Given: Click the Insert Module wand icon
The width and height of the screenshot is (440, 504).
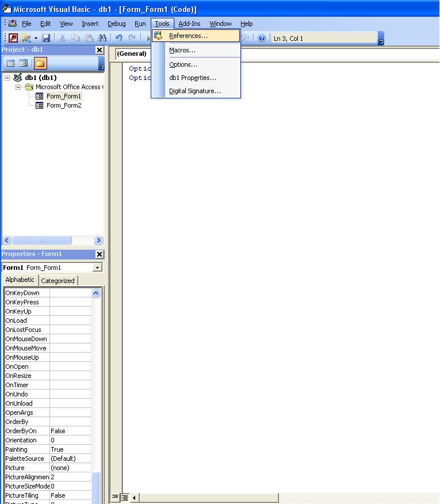Looking at the screenshot, I should [x=26, y=38].
